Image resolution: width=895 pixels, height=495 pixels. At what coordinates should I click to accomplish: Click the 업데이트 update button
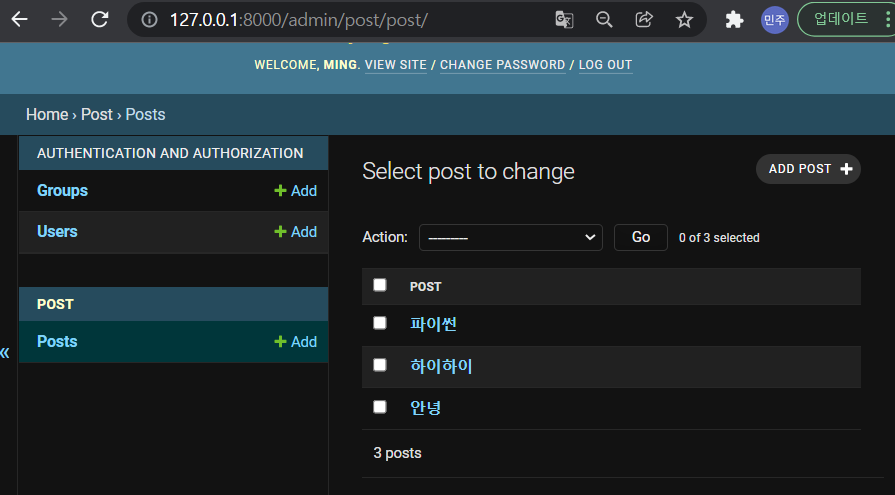click(x=840, y=19)
